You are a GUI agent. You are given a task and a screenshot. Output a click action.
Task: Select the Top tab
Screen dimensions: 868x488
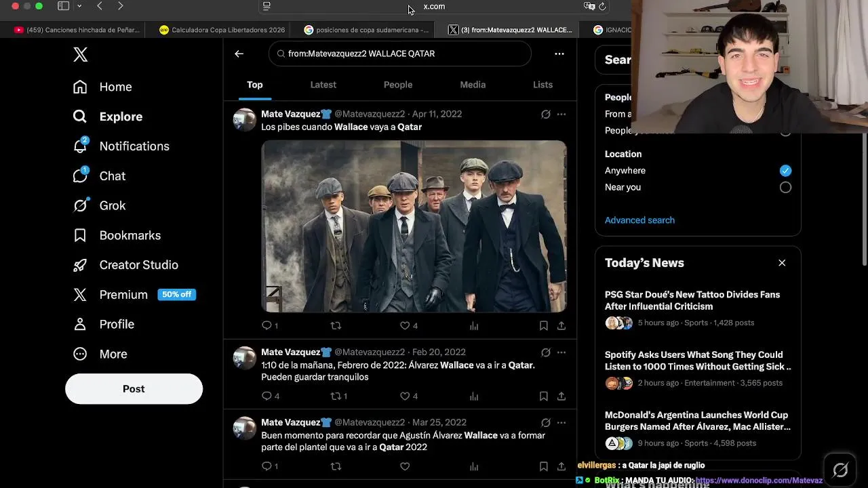[x=254, y=85]
